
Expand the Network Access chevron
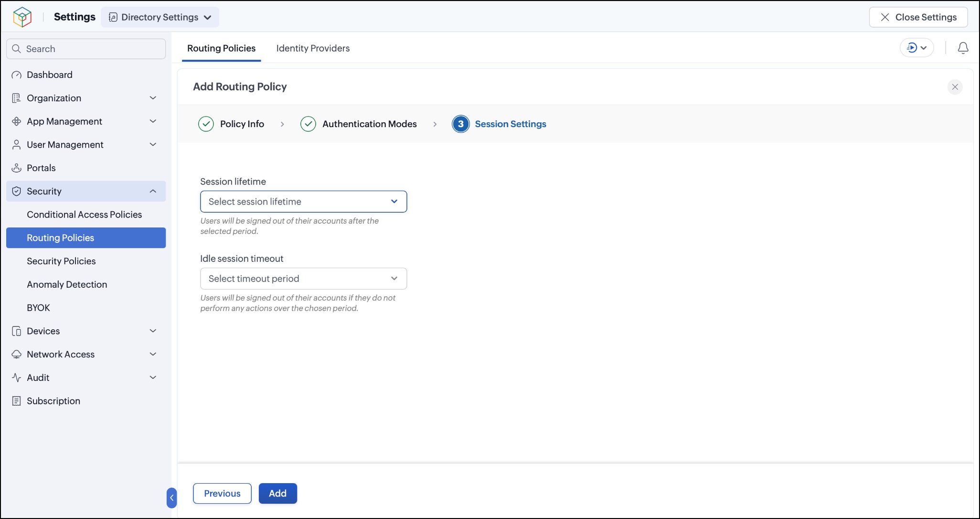tap(153, 355)
